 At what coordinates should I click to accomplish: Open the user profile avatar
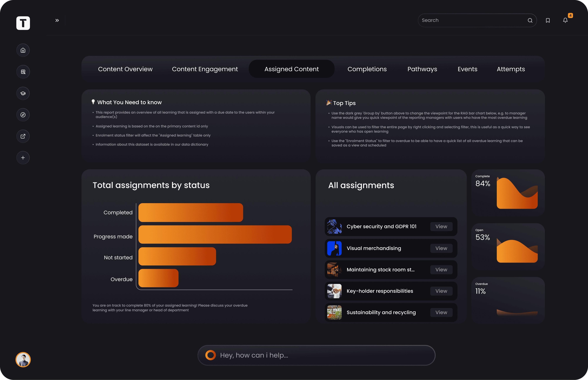(23, 360)
